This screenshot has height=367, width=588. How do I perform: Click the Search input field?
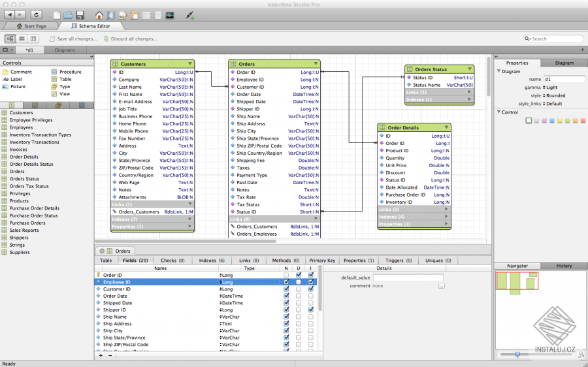pos(553,39)
